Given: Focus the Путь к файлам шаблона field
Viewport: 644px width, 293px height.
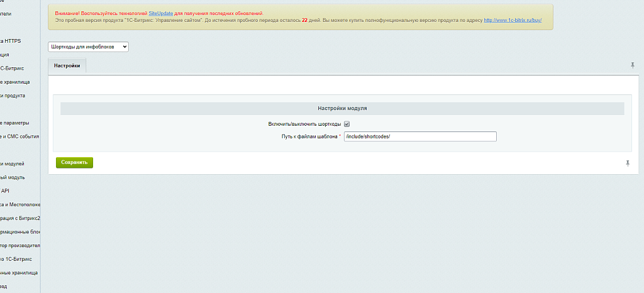Looking at the screenshot, I should coord(420,136).
